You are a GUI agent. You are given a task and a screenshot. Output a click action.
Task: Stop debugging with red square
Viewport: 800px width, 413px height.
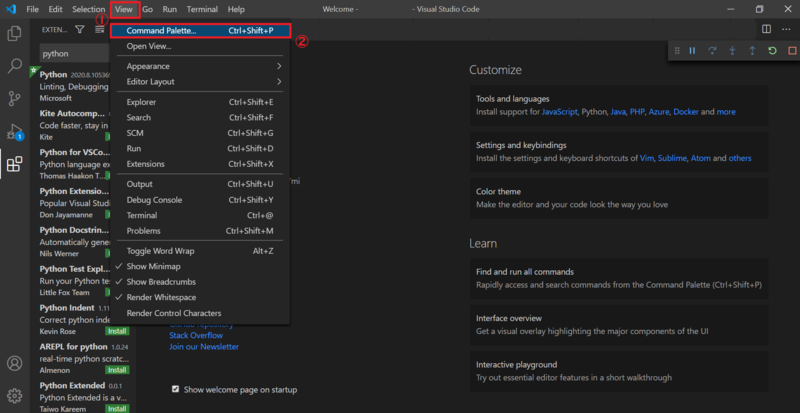792,51
